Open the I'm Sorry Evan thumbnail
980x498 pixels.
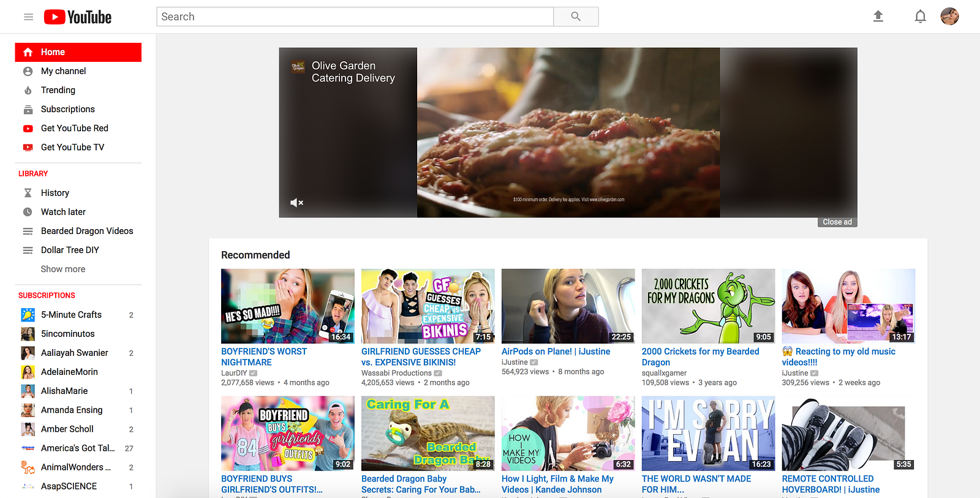pyautogui.click(x=709, y=434)
